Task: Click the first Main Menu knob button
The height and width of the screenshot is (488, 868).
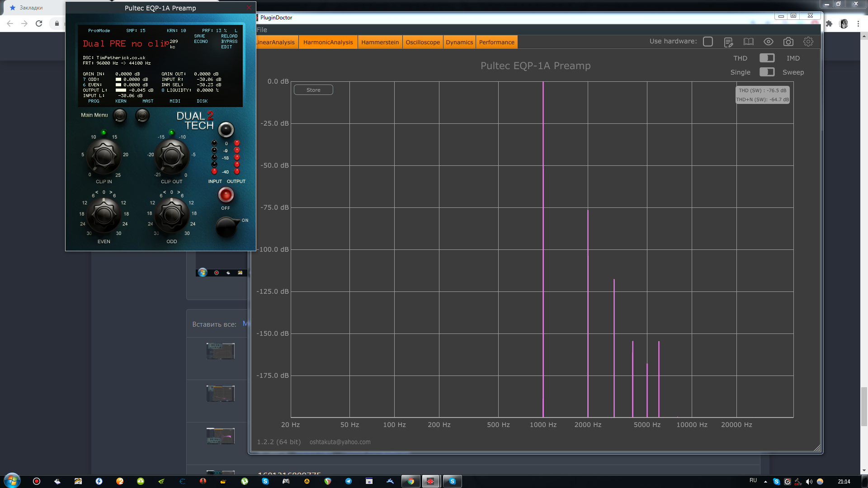Action: pyautogui.click(x=120, y=116)
